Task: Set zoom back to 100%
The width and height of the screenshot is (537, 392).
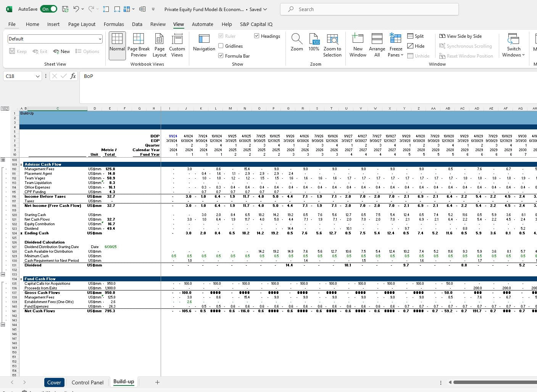Action: pyautogui.click(x=314, y=45)
